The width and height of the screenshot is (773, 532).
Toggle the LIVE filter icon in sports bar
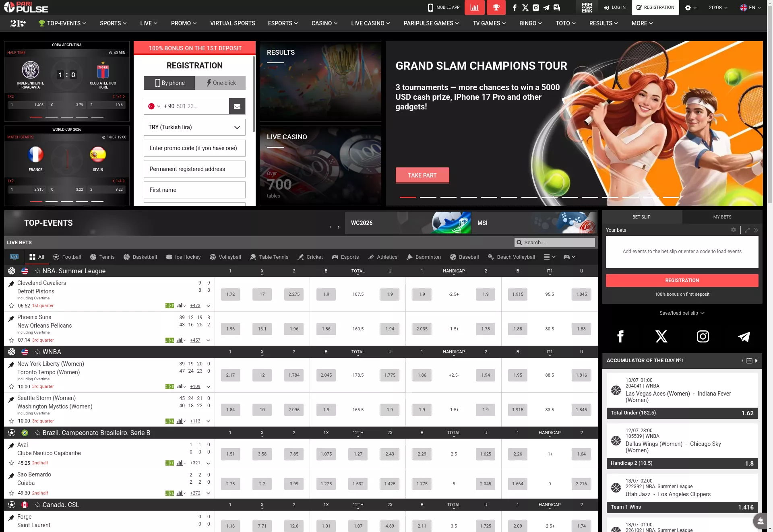[14, 257]
